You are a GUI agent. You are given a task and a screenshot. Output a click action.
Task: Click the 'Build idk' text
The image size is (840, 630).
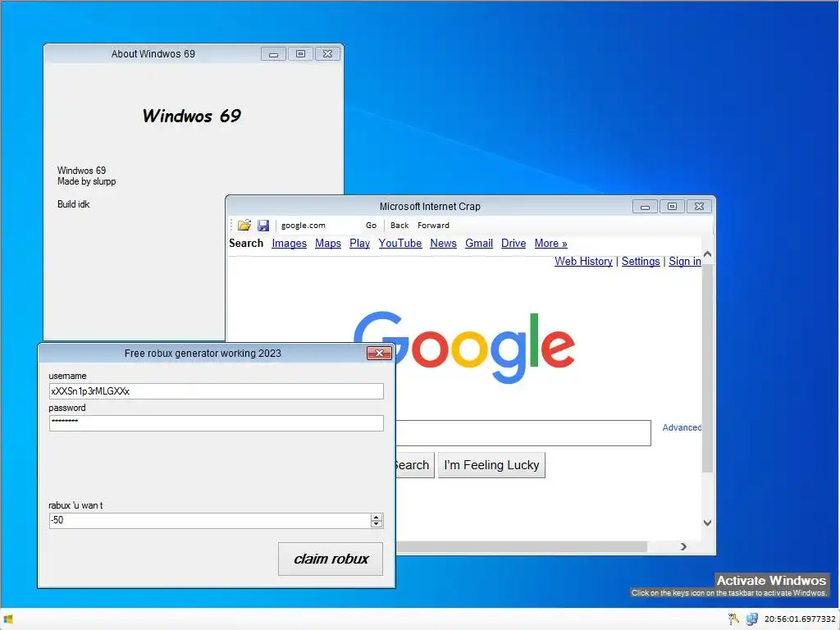pyautogui.click(x=73, y=204)
